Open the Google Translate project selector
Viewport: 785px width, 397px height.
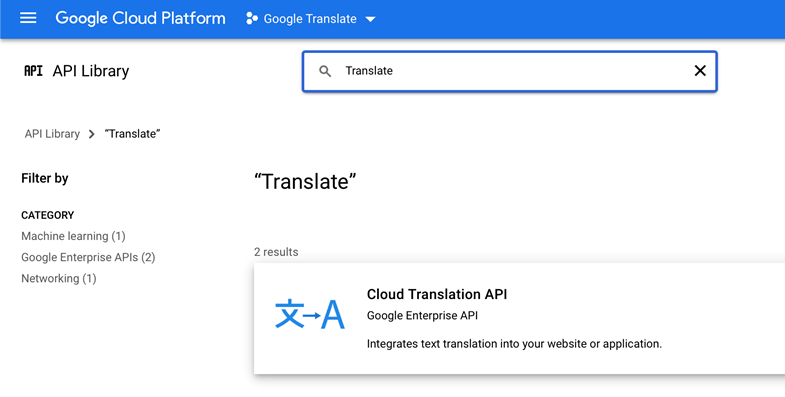[310, 19]
